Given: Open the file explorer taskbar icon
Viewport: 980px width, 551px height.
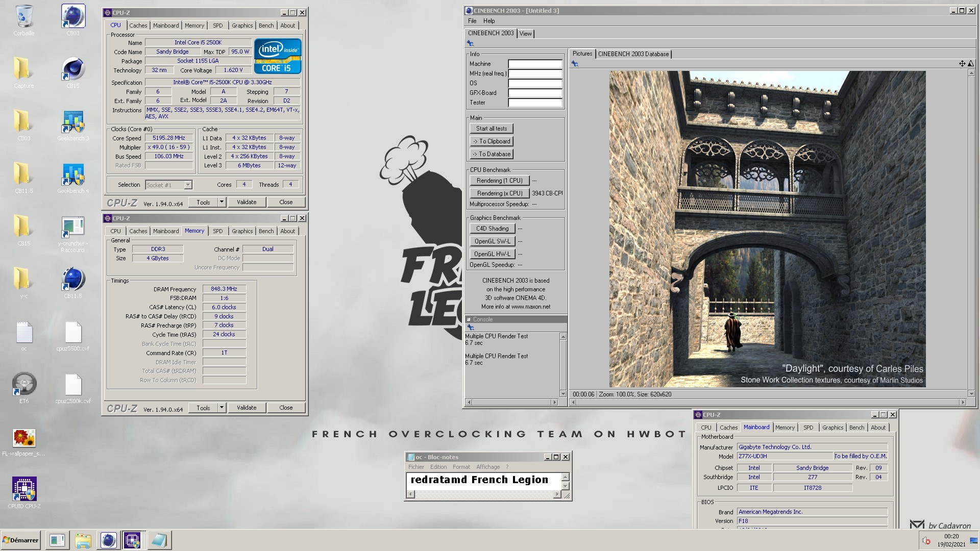Looking at the screenshot, I should coord(83,540).
